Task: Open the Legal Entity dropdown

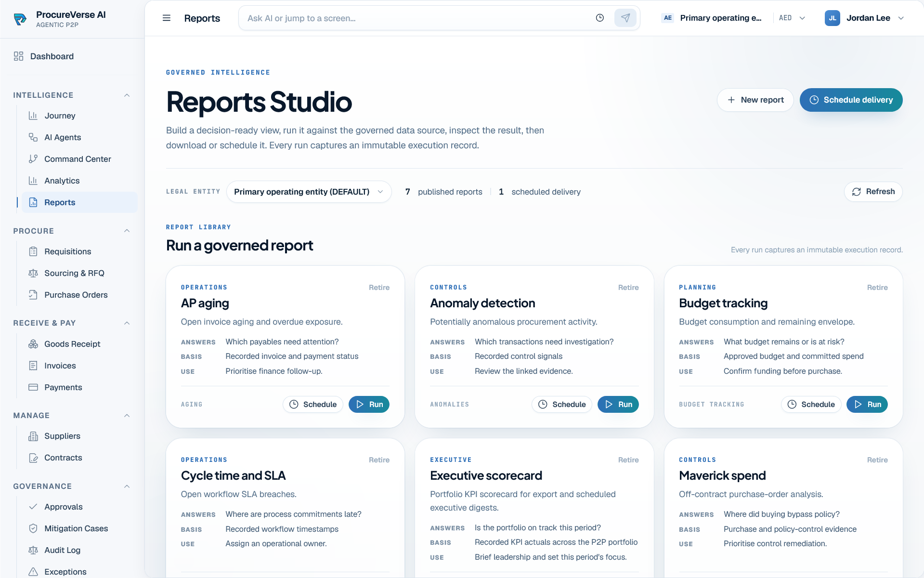Action: (309, 192)
